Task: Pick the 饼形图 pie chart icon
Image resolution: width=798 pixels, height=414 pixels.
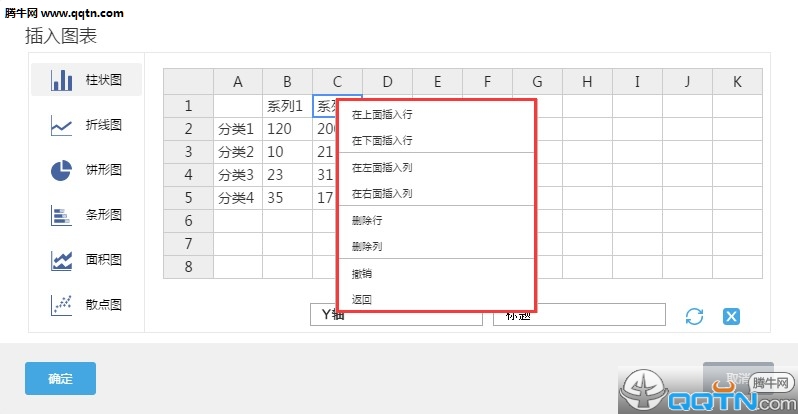Action: tap(62, 170)
